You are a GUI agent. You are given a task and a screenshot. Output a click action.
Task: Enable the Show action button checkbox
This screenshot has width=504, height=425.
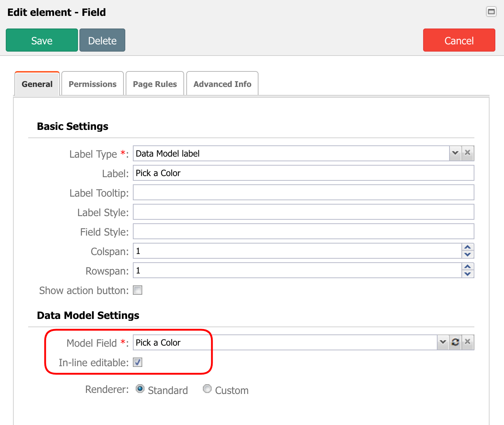pos(138,290)
